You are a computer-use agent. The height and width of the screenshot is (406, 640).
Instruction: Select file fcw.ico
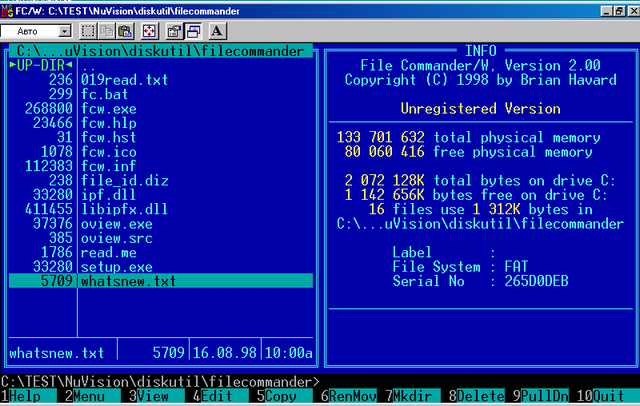tap(109, 152)
